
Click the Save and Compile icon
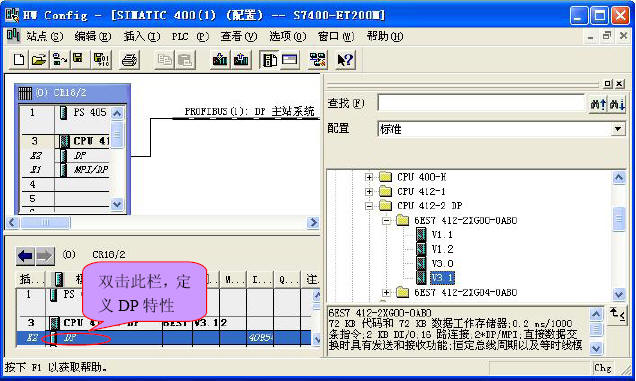(x=101, y=60)
